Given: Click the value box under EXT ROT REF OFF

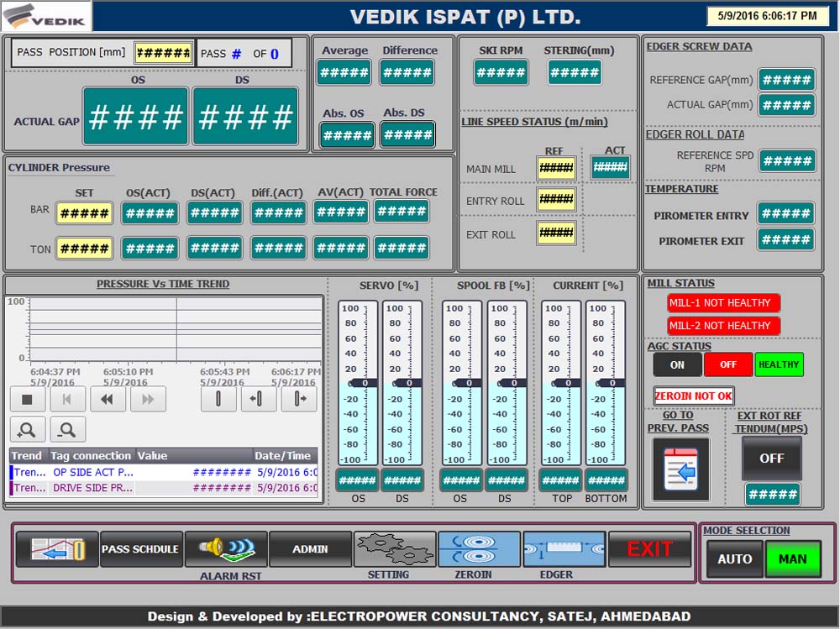Looking at the screenshot, I should click(773, 494).
